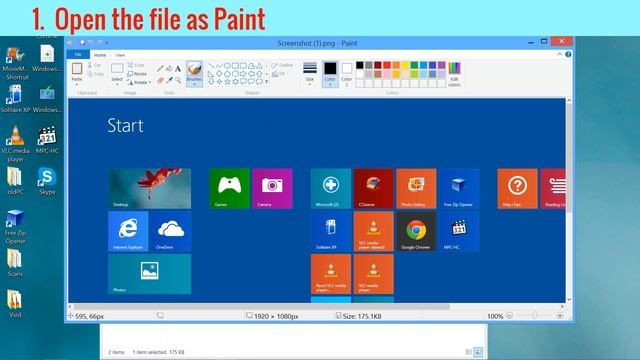Open Paint Help question mark icon
The width and height of the screenshot is (640, 360).
coord(568,54)
